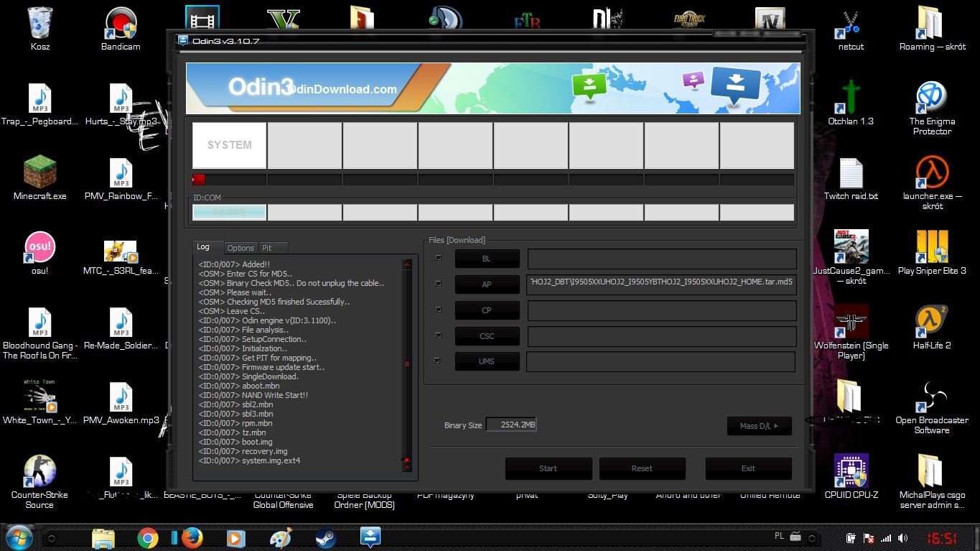Screen dimensions: 980x551
Task: Click the Start flashing button
Action: (548, 468)
